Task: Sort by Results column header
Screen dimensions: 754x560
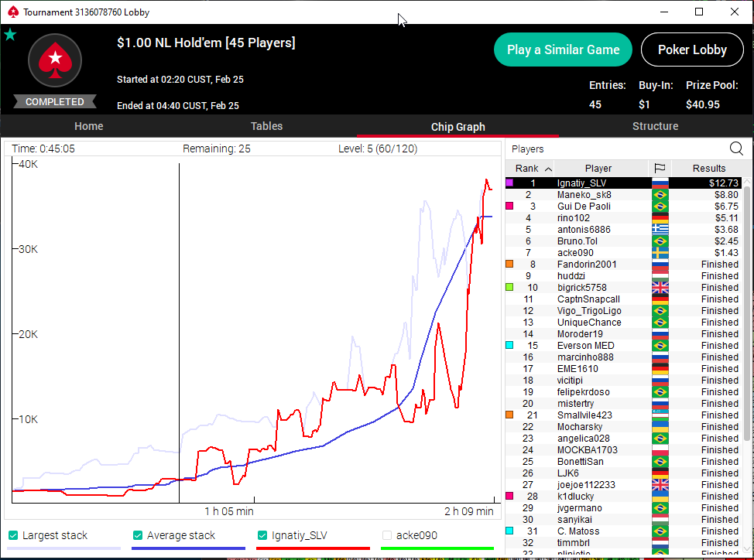Action: click(709, 168)
